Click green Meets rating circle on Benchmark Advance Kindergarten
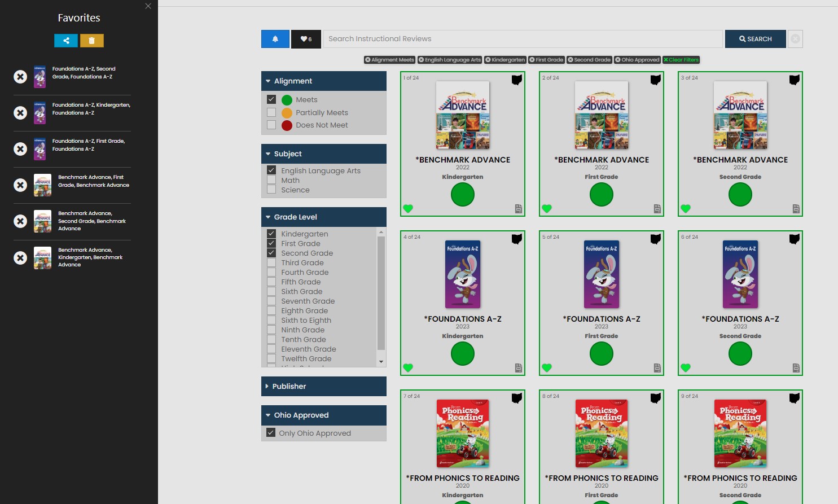838x504 pixels. 463,195
